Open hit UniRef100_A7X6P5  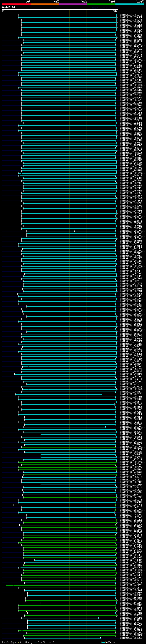click(x=131, y=32)
